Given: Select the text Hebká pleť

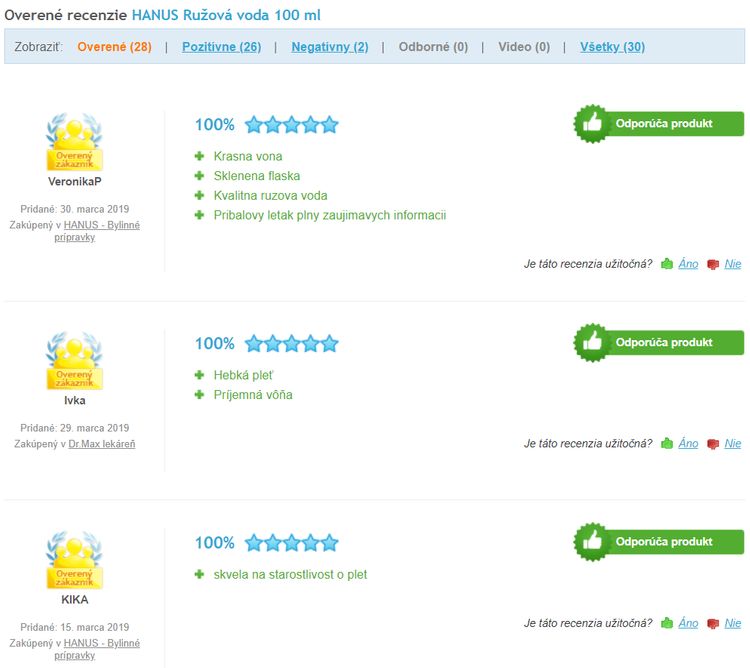Looking at the screenshot, I should pos(243,375).
